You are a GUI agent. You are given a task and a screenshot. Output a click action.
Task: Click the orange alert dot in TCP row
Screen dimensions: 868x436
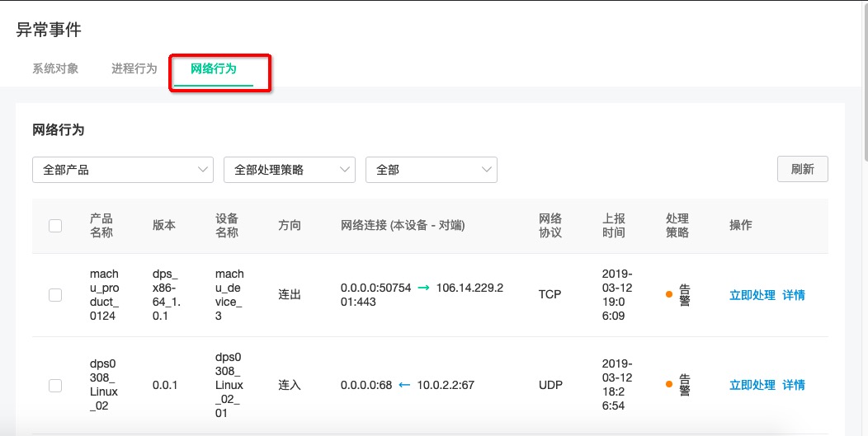coord(668,294)
